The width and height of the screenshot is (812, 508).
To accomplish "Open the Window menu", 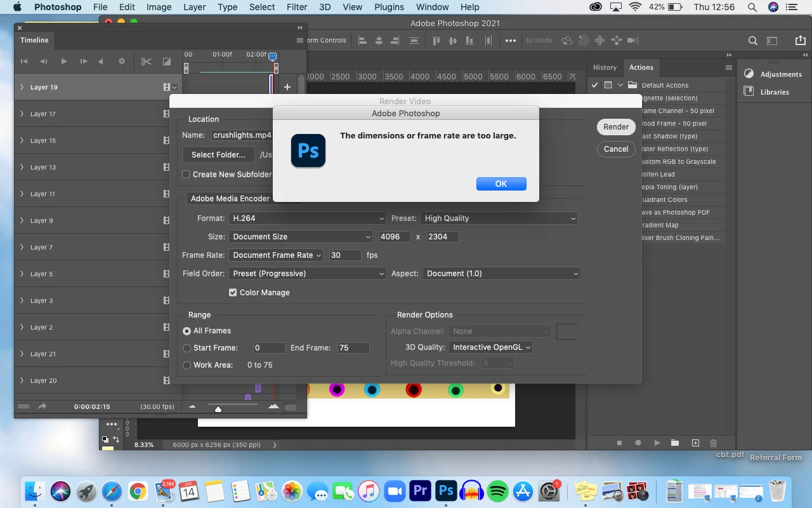I will coord(432,7).
